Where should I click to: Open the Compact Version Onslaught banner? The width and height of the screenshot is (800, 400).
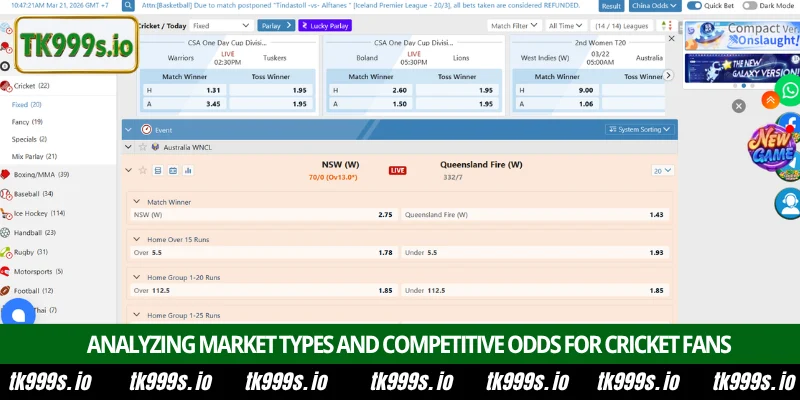[x=742, y=36]
